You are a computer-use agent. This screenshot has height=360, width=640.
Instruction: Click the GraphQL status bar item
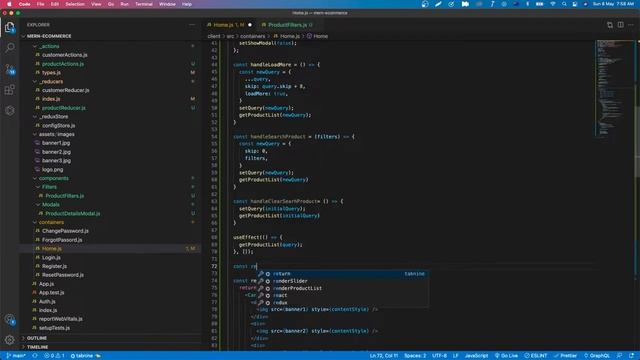[x=597, y=356]
